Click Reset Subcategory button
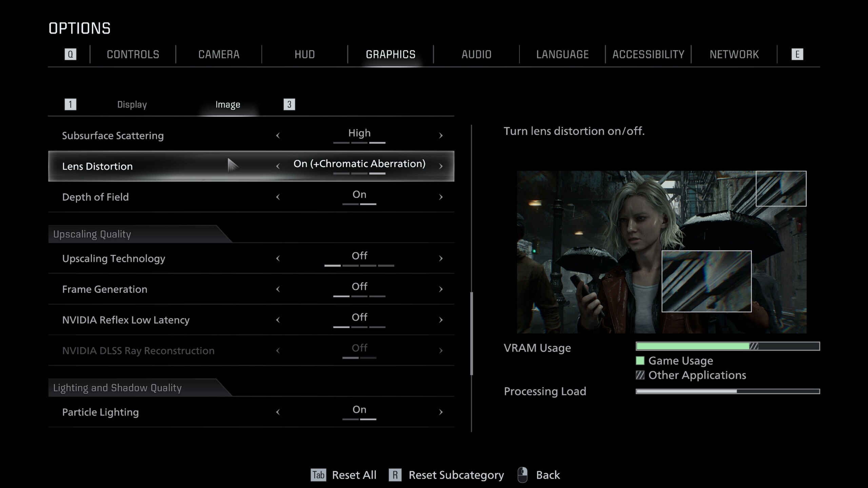This screenshot has height=488, width=868. [456, 475]
